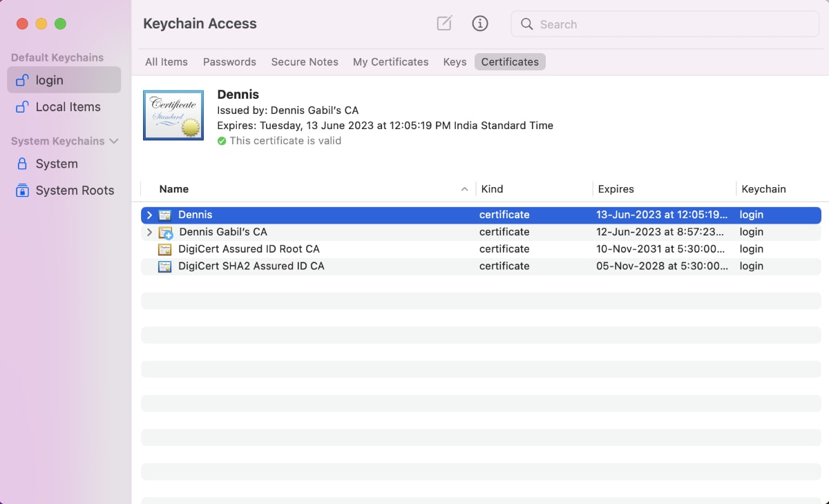Click the System Roots keychain icon
Screen dimensions: 829x504
pos(23,191)
